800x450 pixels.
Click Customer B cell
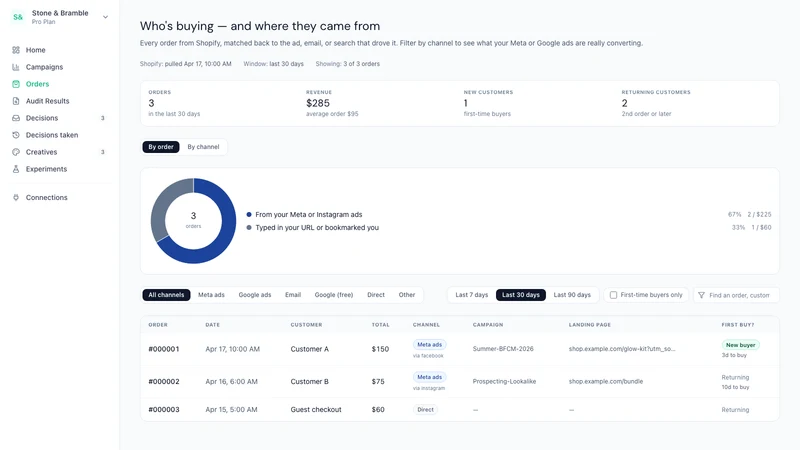[310, 382]
